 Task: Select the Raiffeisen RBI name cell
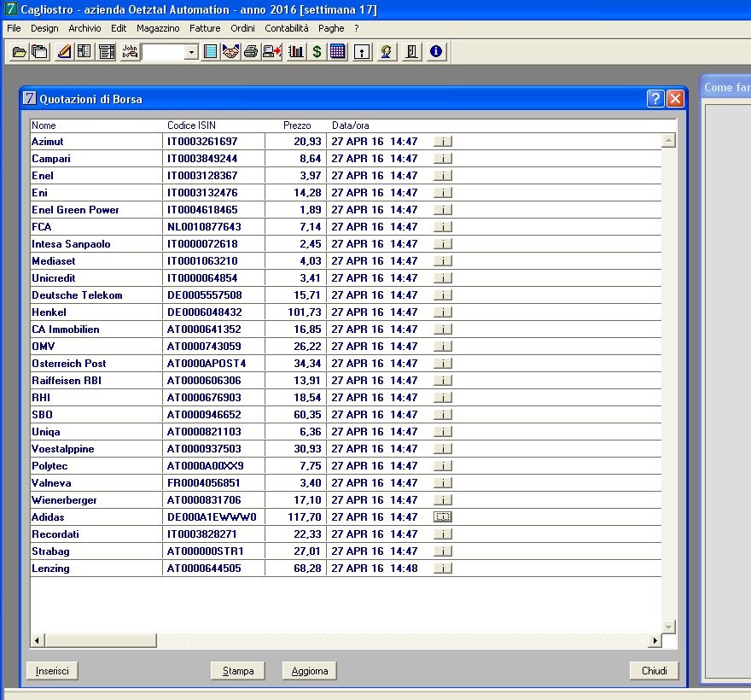click(96, 381)
